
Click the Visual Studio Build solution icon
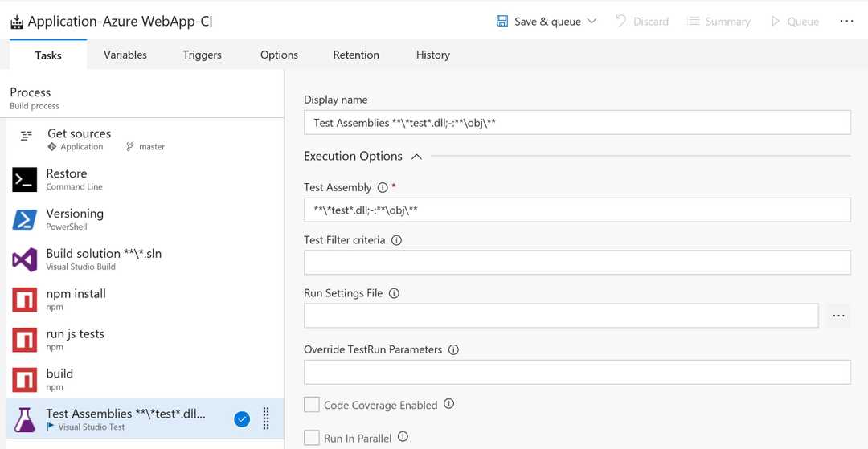pyautogui.click(x=25, y=259)
